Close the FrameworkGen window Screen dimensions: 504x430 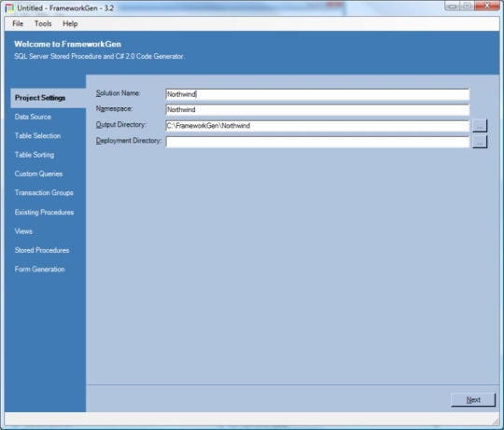pyautogui.click(x=487, y=6)
